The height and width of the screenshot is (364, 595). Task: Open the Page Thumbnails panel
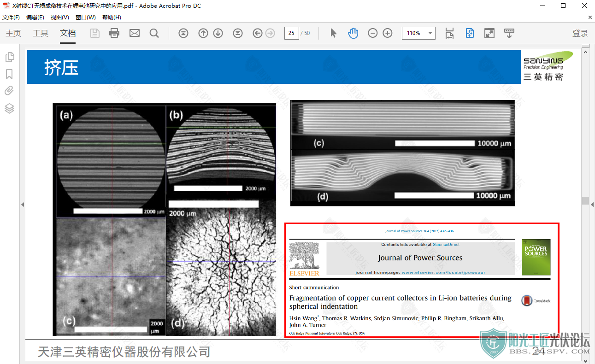point(10,57)
